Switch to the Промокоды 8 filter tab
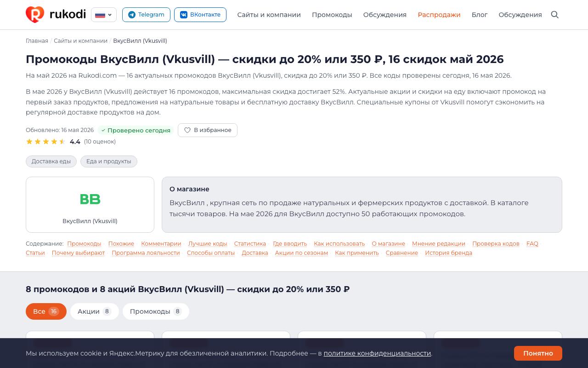 (156, 311)
